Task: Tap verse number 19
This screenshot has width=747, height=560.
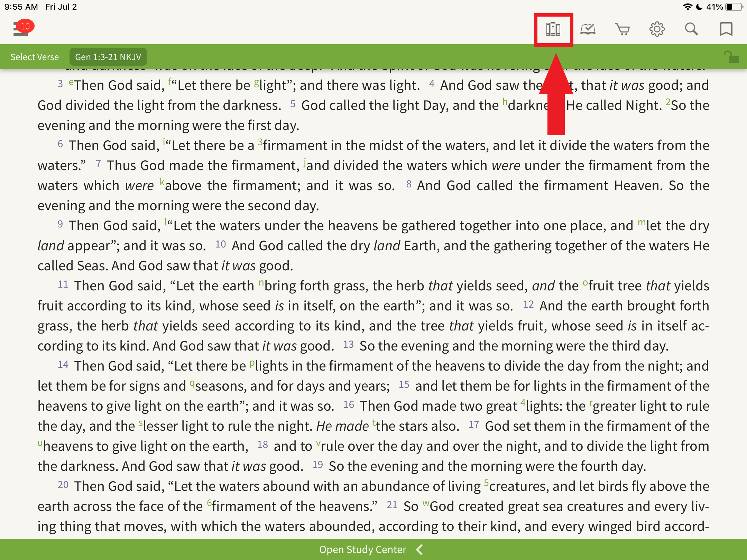Action: tap(317, 465)
